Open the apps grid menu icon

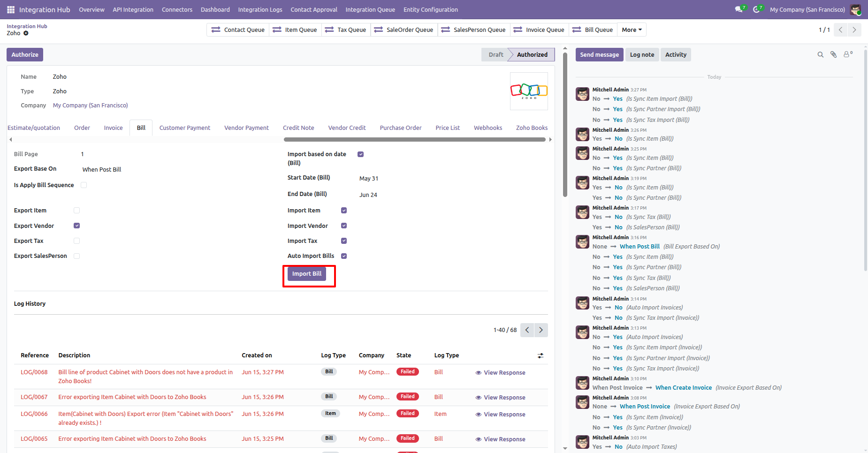[x=11, y=9]
